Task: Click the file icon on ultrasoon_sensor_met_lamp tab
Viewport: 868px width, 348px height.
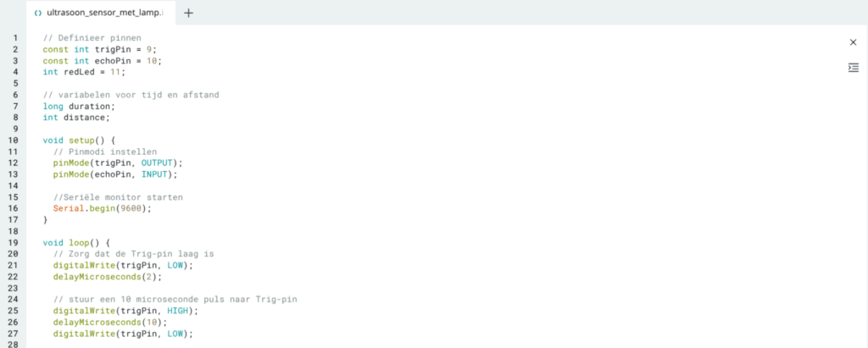Action: (37, 13)
